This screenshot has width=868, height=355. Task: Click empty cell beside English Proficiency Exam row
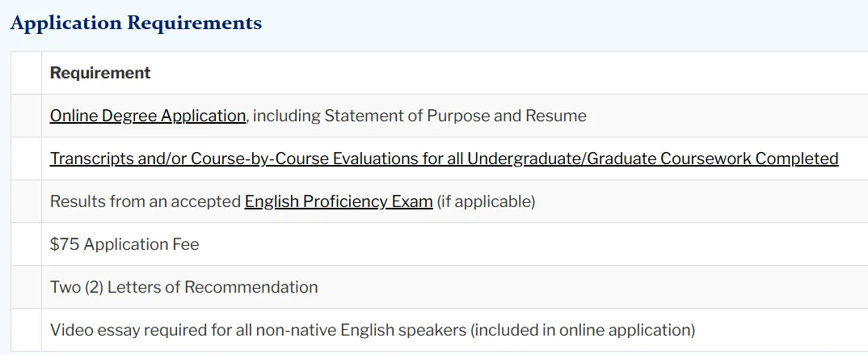click(x=26, y=201)
